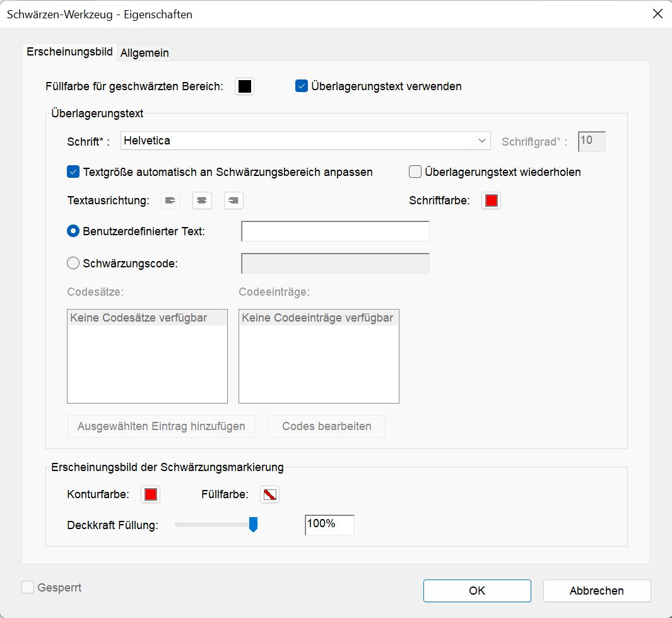Enable Überlagerungstext wiederholen
Viewport: 672px width, 618px height.
[x=415, y=172]
